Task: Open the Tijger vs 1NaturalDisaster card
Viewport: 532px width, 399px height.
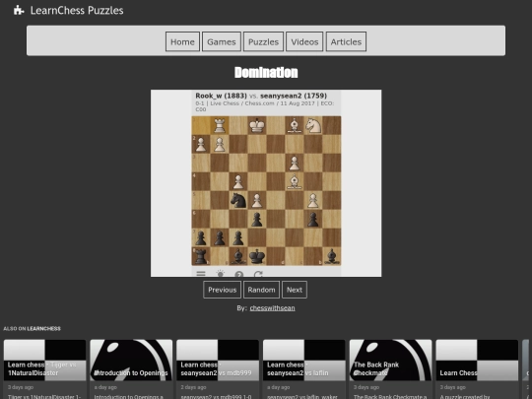Action: [44, 369]
